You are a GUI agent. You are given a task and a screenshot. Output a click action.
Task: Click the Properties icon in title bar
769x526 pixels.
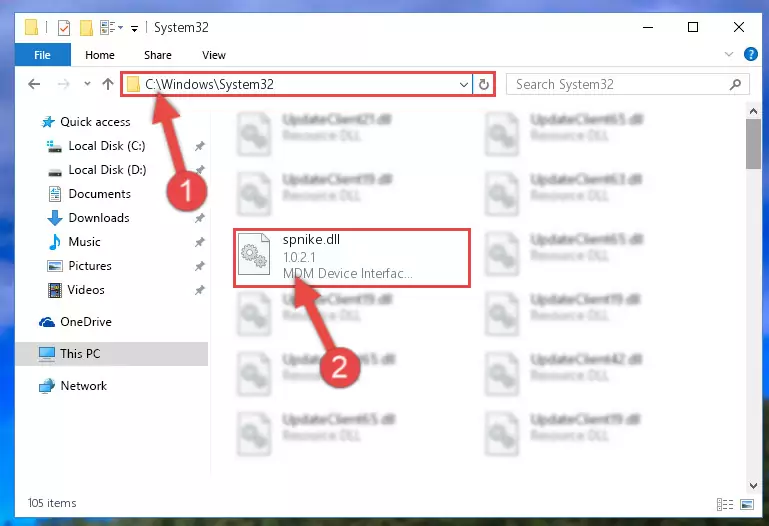(64, 27)
